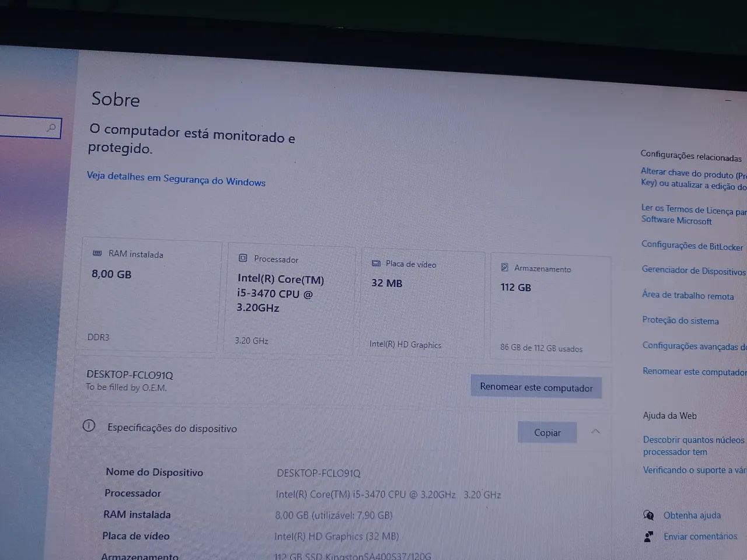
Task: Open Verificando o suporte link
Action: 694,470
